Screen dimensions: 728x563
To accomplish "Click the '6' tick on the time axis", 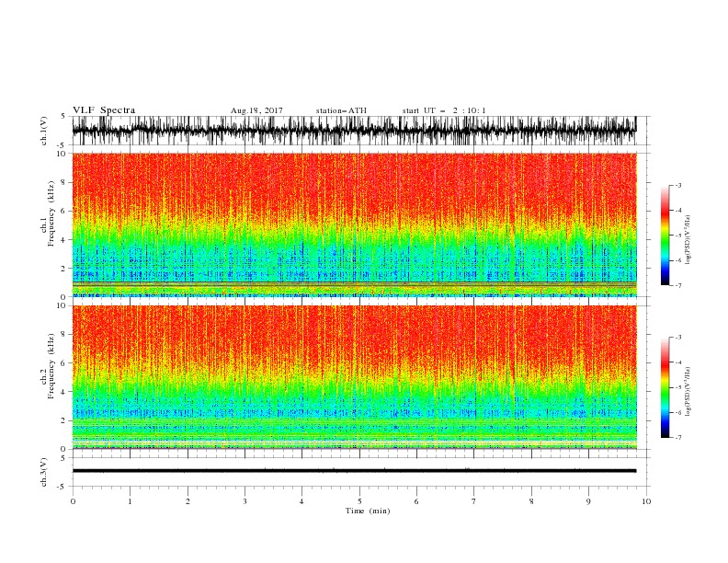I will tap(416, 501).
